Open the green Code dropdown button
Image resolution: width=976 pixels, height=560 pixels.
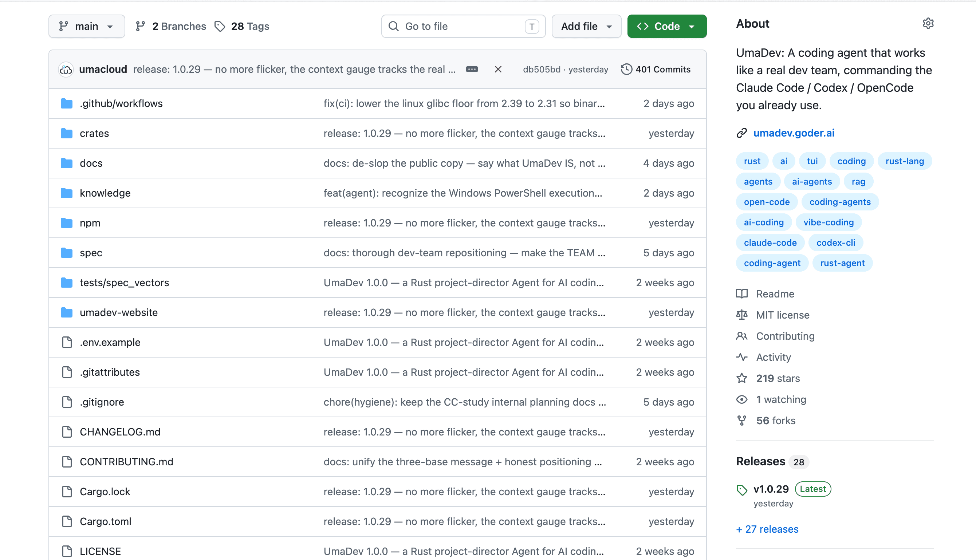[x=666, y=26]
